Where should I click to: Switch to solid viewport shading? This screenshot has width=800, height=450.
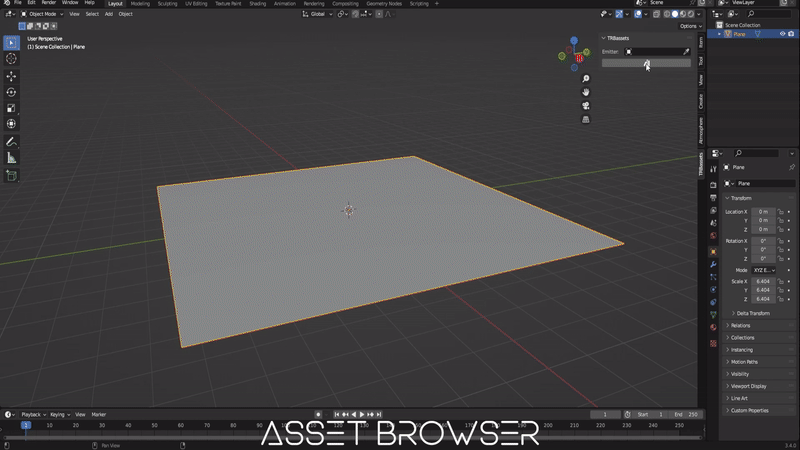click(674, 14)
